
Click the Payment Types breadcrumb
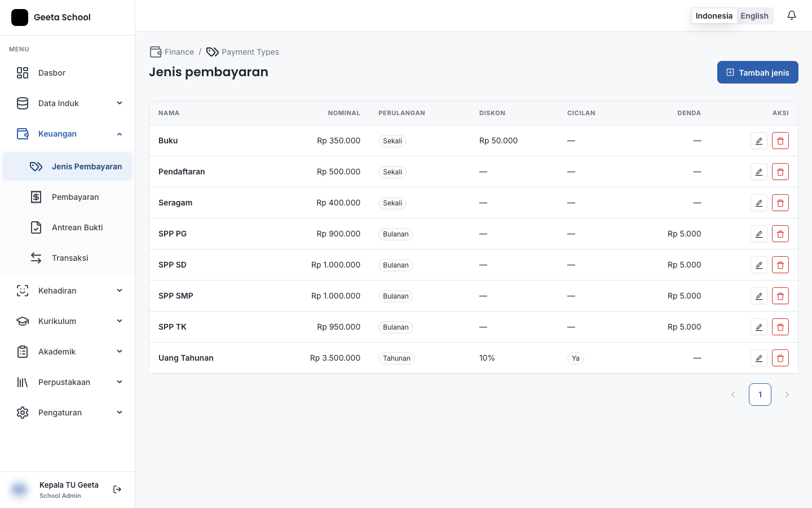(242, 52)
